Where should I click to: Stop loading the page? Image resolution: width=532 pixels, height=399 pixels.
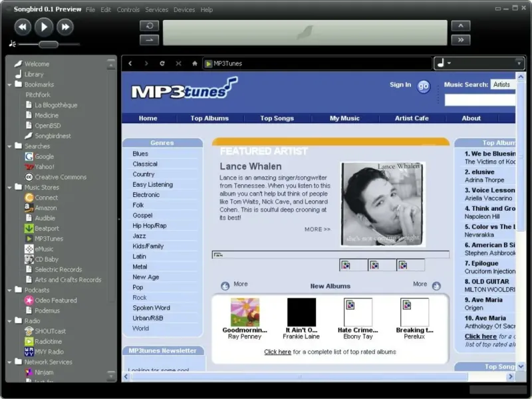tap(178, 63)
